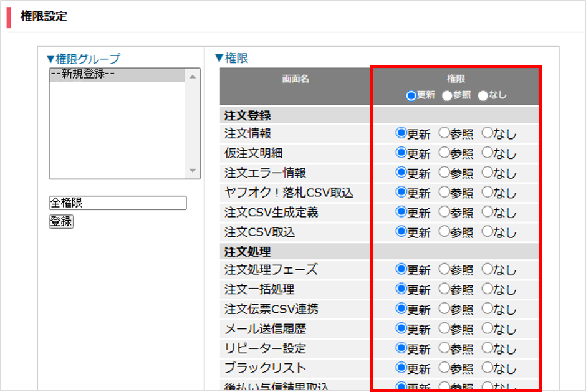Click group list scroll up arrow

coord(193,77)
